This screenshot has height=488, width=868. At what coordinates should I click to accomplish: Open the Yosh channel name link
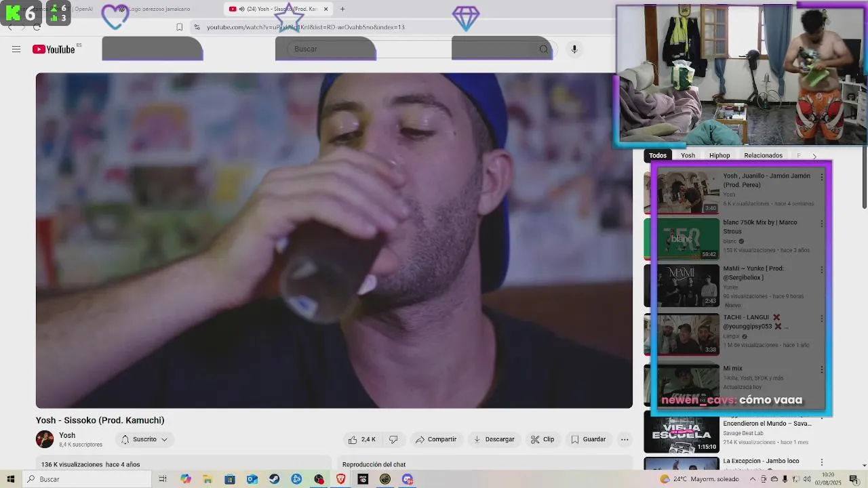pyautogui.click(x=67, y=435)
